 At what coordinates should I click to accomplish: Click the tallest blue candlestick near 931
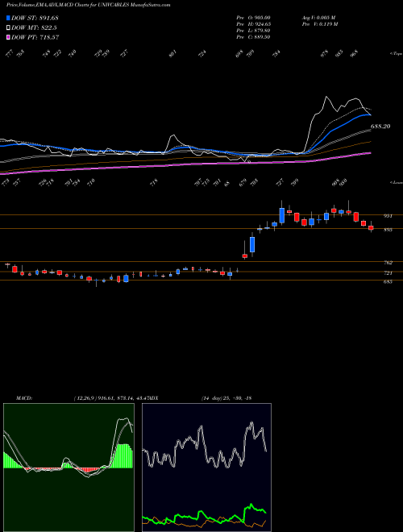(281, 215)
